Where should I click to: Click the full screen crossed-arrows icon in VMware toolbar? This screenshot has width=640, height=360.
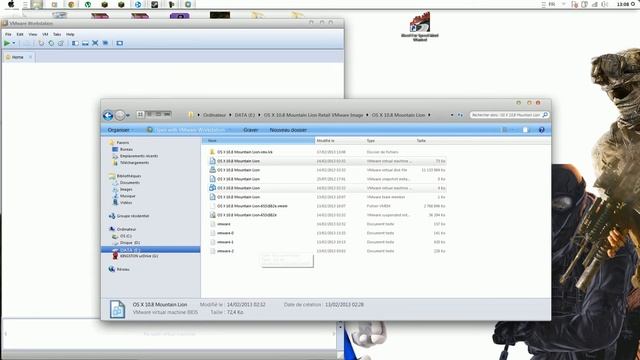(95, 43)
